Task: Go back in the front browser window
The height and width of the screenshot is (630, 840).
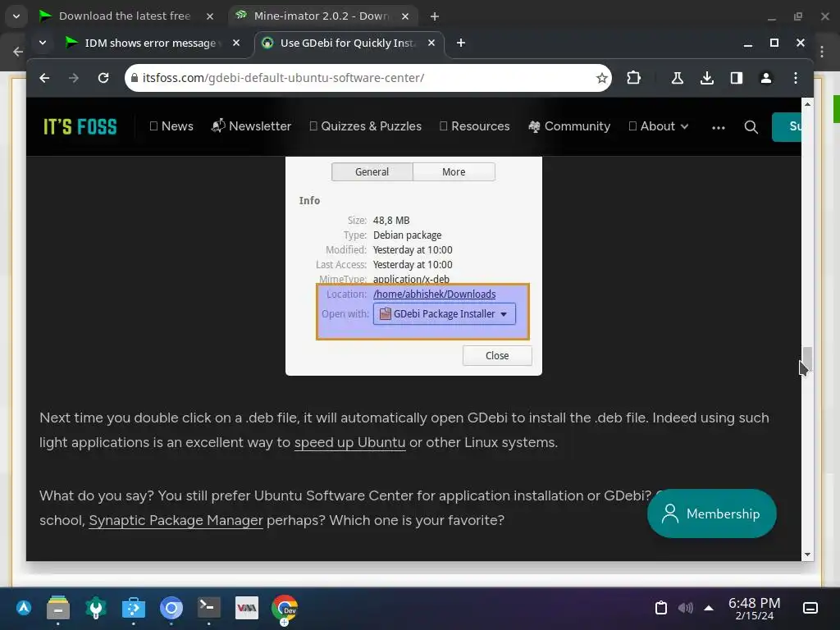Action: click(x=44, y=78)
